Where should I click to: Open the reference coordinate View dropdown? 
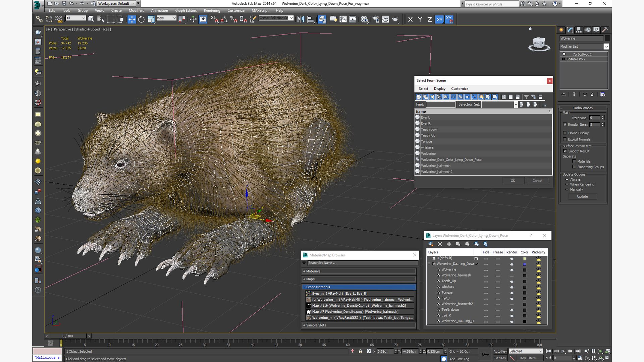[166, 18]
